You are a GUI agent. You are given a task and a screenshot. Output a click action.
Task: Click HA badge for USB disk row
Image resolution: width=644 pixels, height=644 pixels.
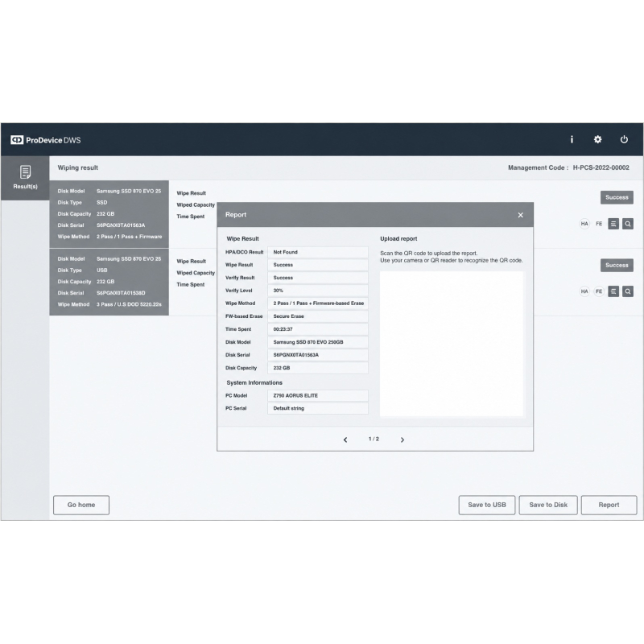click(584, 291)
